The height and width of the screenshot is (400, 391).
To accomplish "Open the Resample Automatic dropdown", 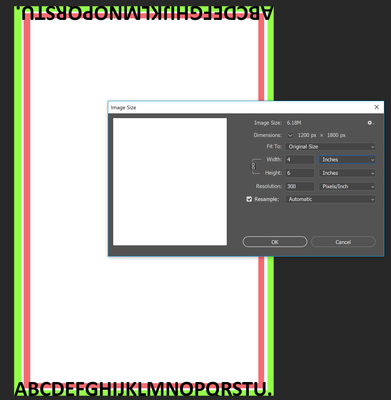I will point(330,199).
